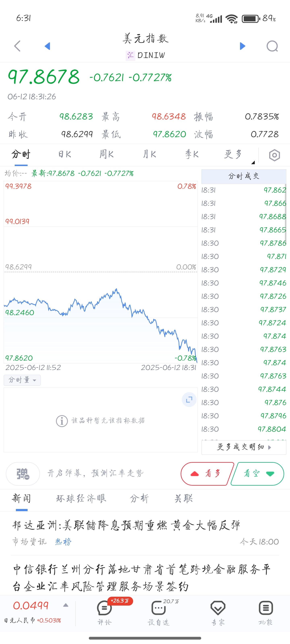290x644 pixels.
Task: Tap the system gesture home bar
Action: 145,638
